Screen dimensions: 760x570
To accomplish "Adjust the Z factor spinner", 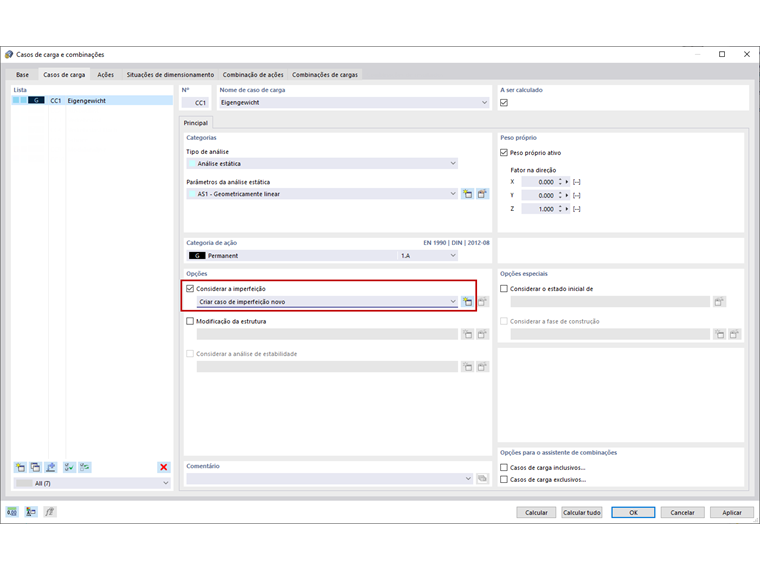I will 560,209.
